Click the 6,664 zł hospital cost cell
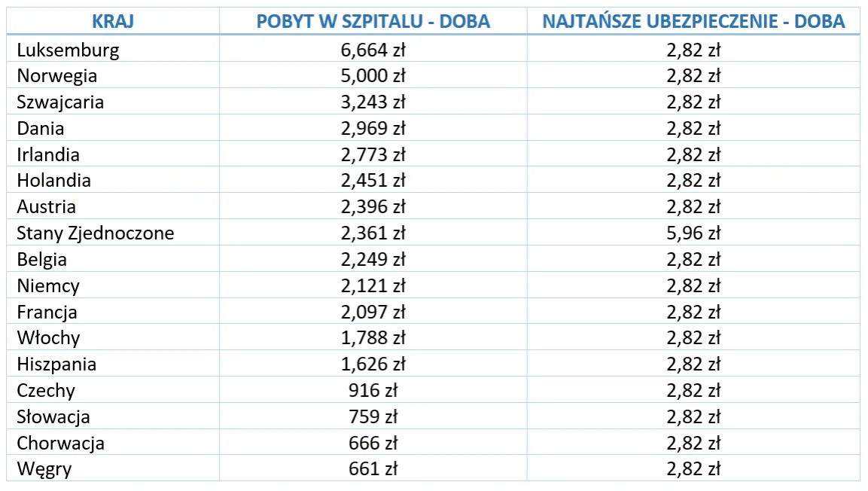 click(373, 50)
